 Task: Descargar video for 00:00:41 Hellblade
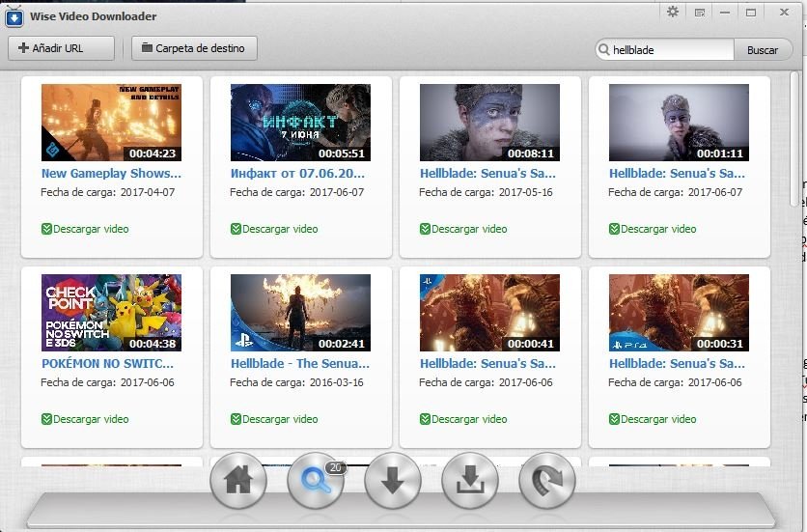click(x=463, y=419)
